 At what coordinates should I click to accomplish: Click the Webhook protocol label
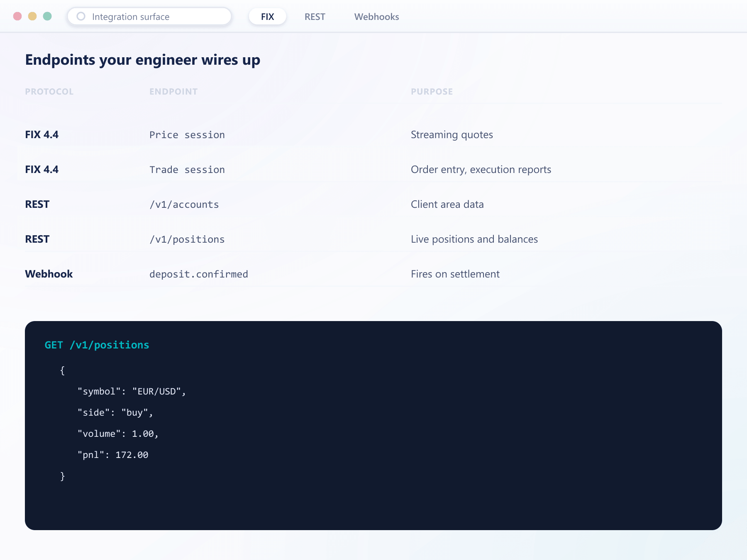(49, 274)
